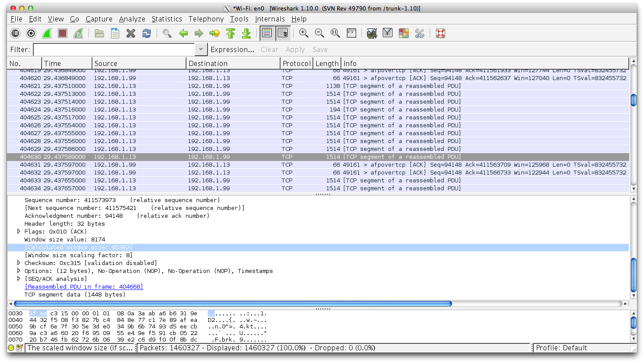Click the Save filter button
The image size is (644, 363).
tap(320, 49)
